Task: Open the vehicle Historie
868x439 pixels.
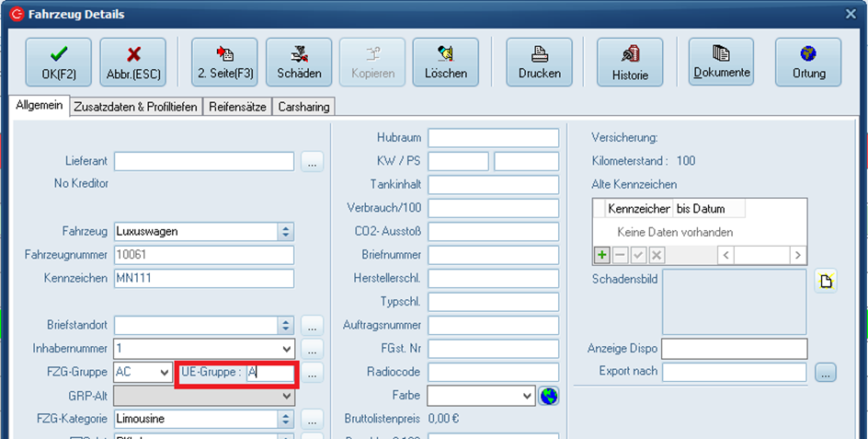Action: 630,62
